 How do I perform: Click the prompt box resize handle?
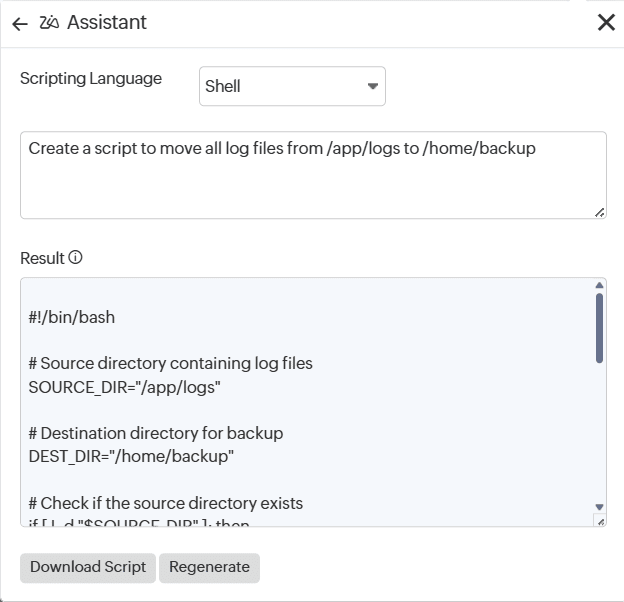599,211
